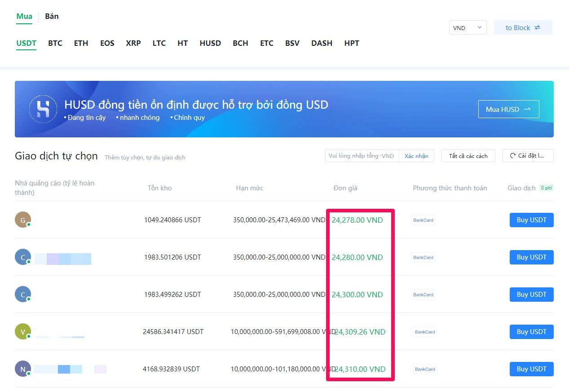Open the VND currency dropdown
Image resolution: width=569 pixels, height=392 pixels.
coord(468,28)
